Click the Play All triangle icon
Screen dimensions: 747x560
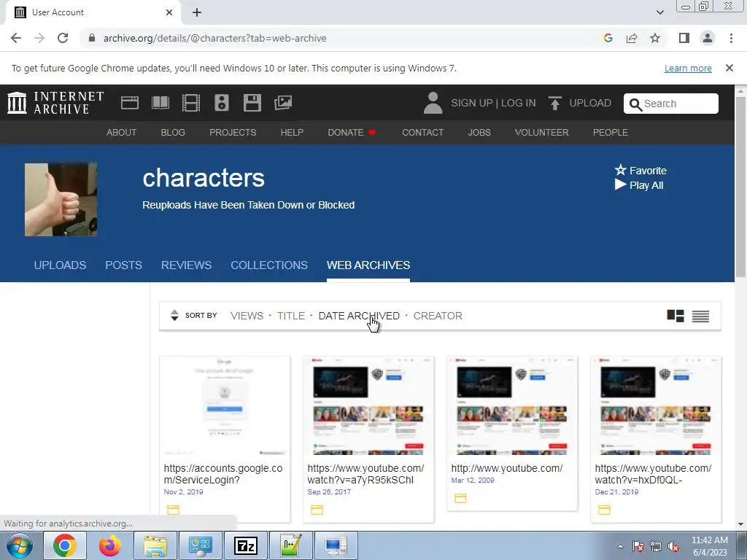(620, 184)
